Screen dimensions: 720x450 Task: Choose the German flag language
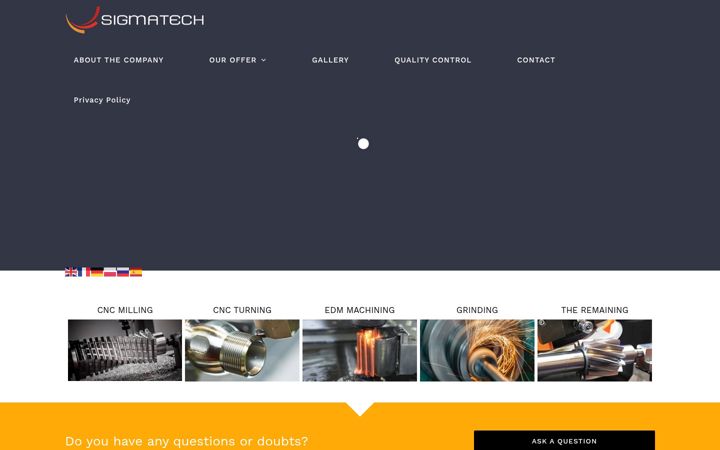(97, 272)
